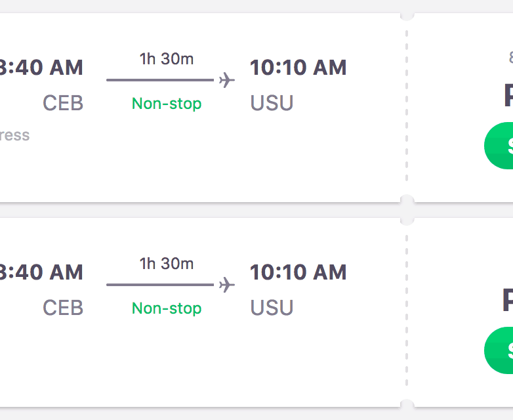Click the flight route line in the second card
The height and width of the screenshot is (420, 513).
coord(160,285)
